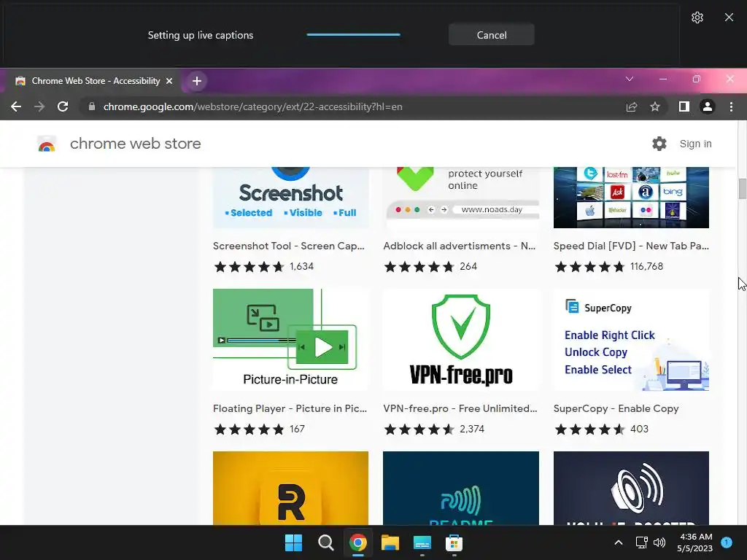Open Floating Player Picture-in-Picture thumbnail
Viewport: 747px width, 560px height.
point(290,340)
